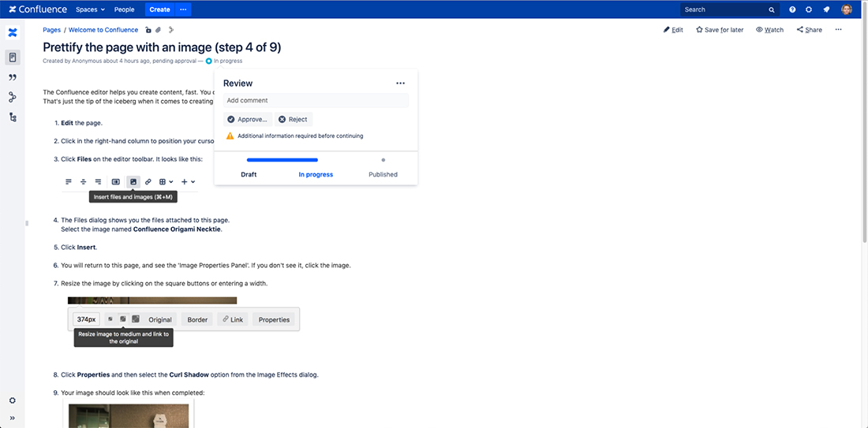Click the orange warning icon in Review
Image resolution: width=868 pixels, height=428 pixels.
[230, 136]
